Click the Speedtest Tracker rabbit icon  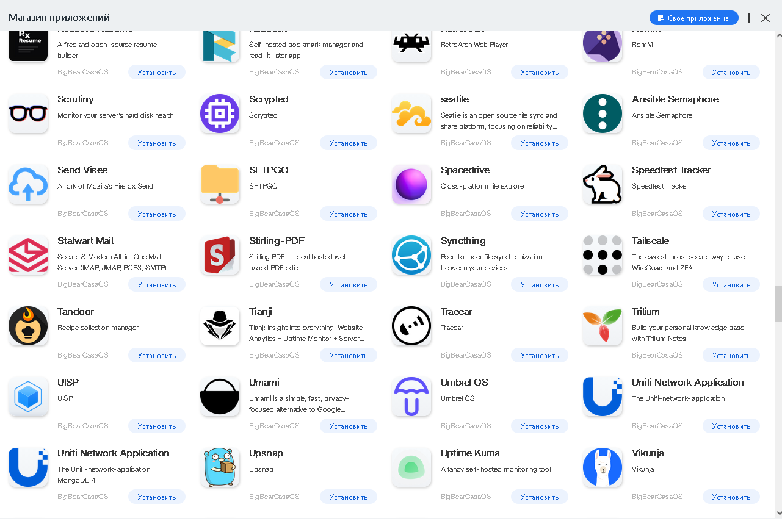[x=603, y=184]
